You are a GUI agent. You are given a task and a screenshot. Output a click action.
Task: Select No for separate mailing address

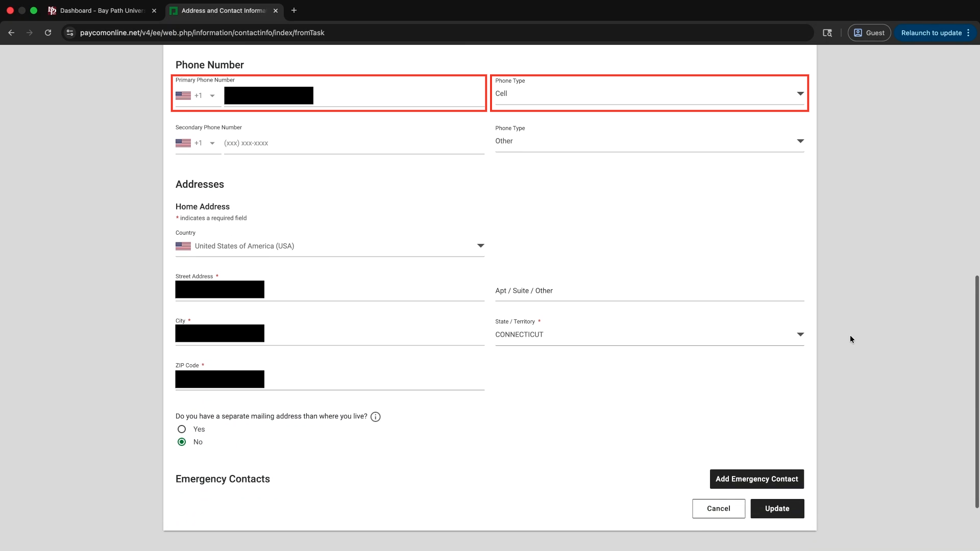(x=182, y=442)
